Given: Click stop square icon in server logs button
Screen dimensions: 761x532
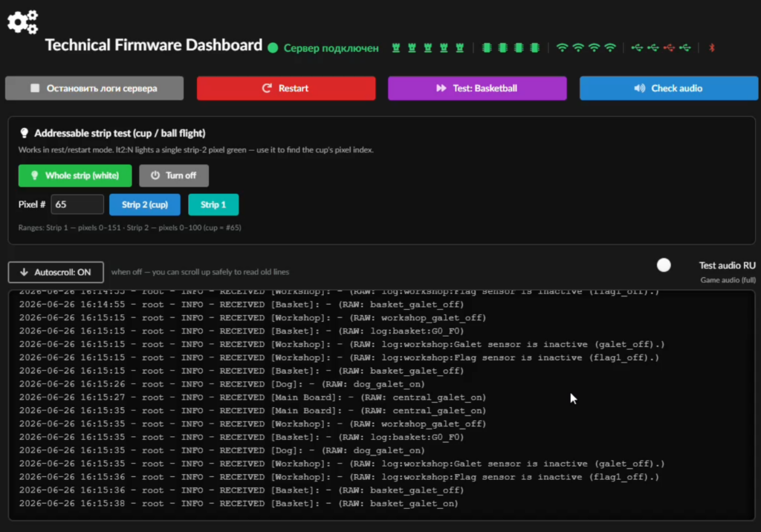Looking at the screenshot, I should (35, 88).
